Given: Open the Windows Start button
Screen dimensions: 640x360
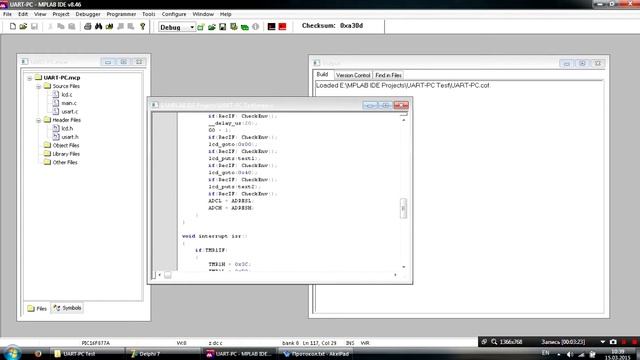Looking at the screenshot, I should [x=12, y=353].
